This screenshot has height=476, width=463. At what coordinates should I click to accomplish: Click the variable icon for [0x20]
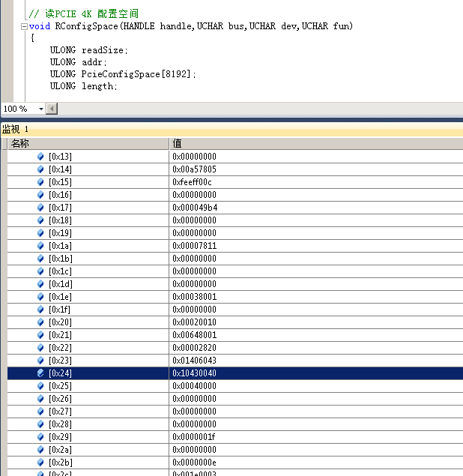pyautogui.click(x=40, y=322)
